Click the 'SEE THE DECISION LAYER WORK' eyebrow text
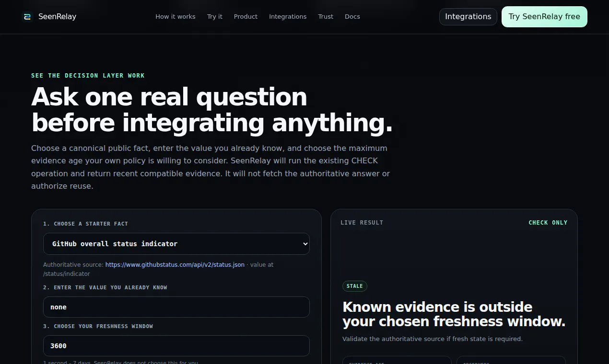Screen dimensions: 609x364 pyautogui.click(x=88, y=76)
